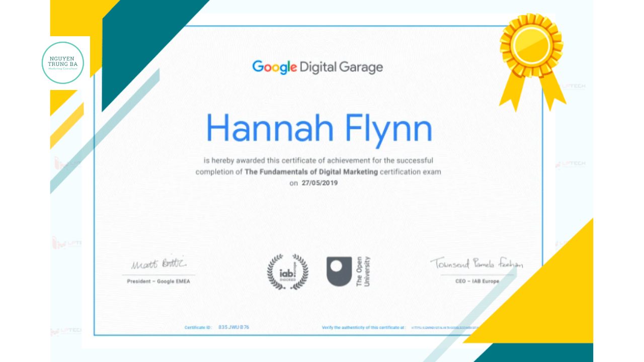Click the Open University shield logo

pyautogui.click(x=339, y=271)
